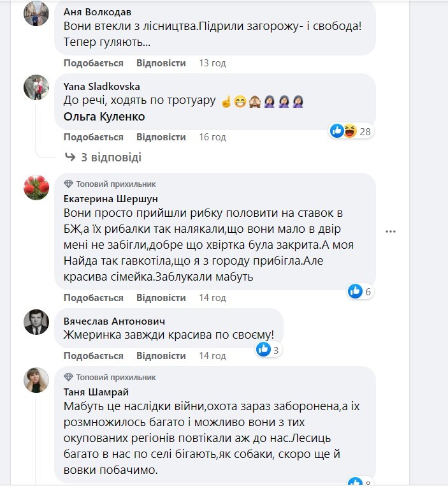The height and width of the screenshot is (486, 448).
Task: Click like reaction icon on Екатерина's comment
Action: (x=355, y=291)
